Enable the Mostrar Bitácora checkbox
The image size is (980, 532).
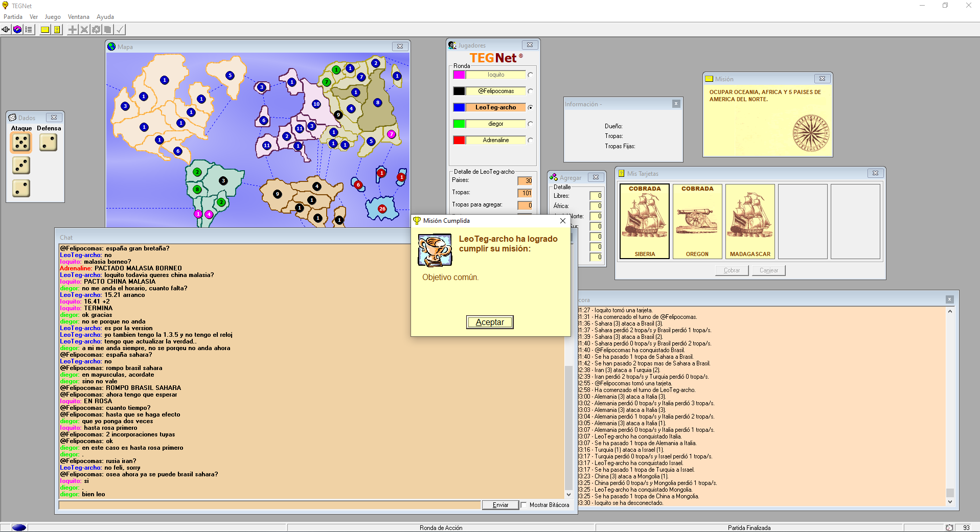pyautogui.click(x=523, y=505)
